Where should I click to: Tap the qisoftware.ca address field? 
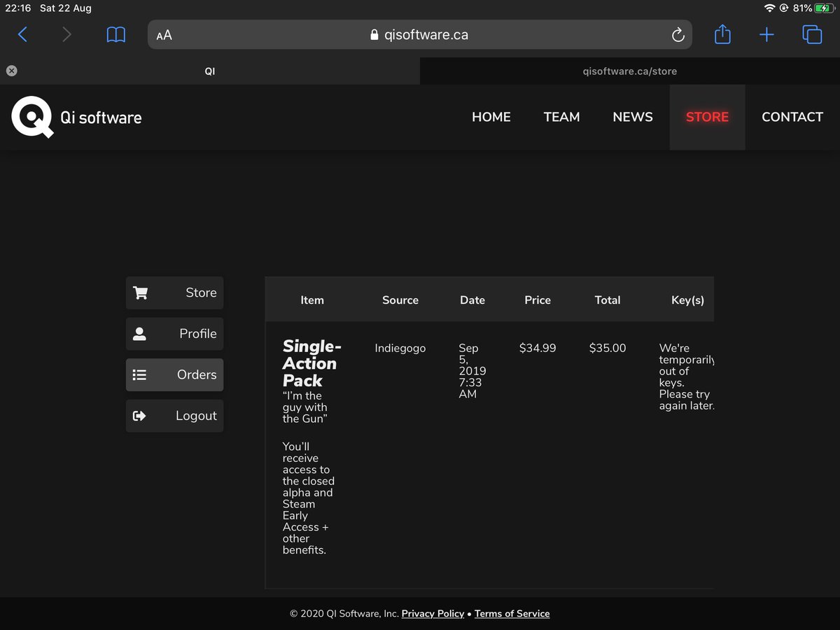[x=420, y=34]
